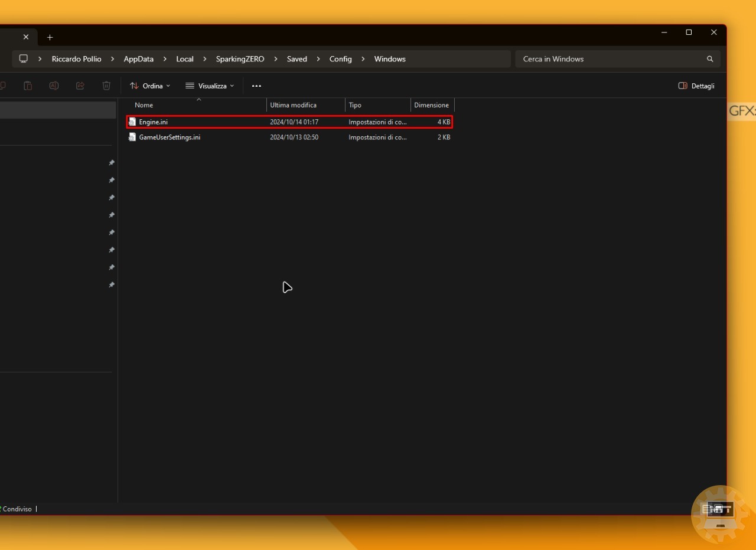Sort by Ultima modifica column header

click(x=306, y=105)
